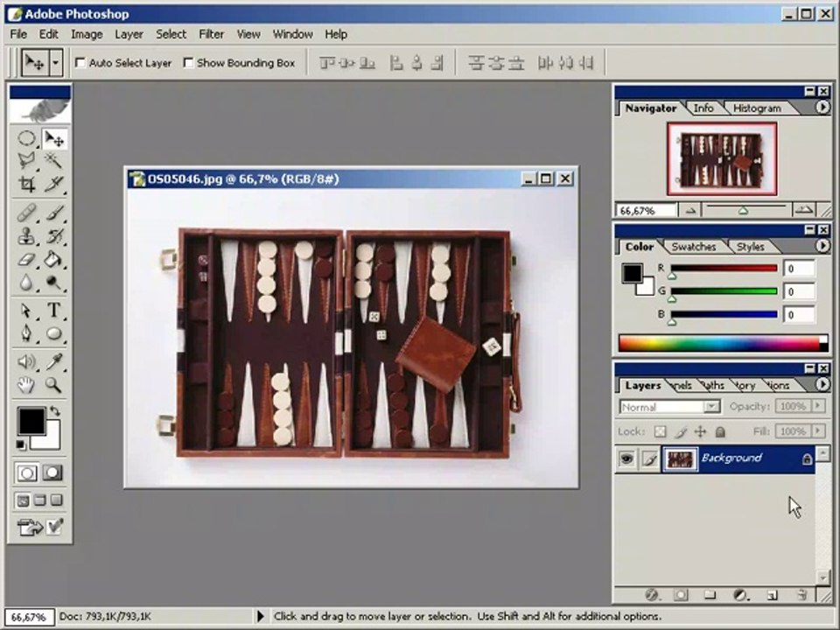Open the Opacity slider arrow
Image resolution: width=840 pixels, height=630 pixels.
click(x=818, y=406)
